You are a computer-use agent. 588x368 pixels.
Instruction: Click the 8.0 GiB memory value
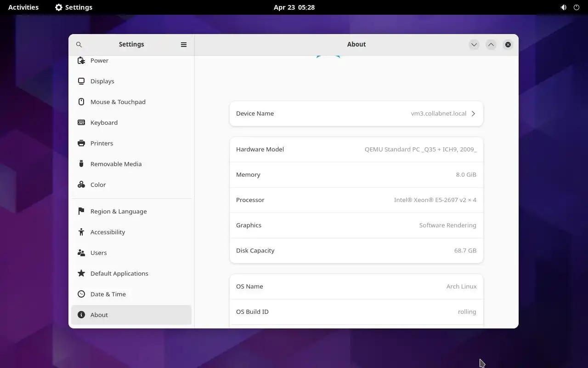coord(466,175)
